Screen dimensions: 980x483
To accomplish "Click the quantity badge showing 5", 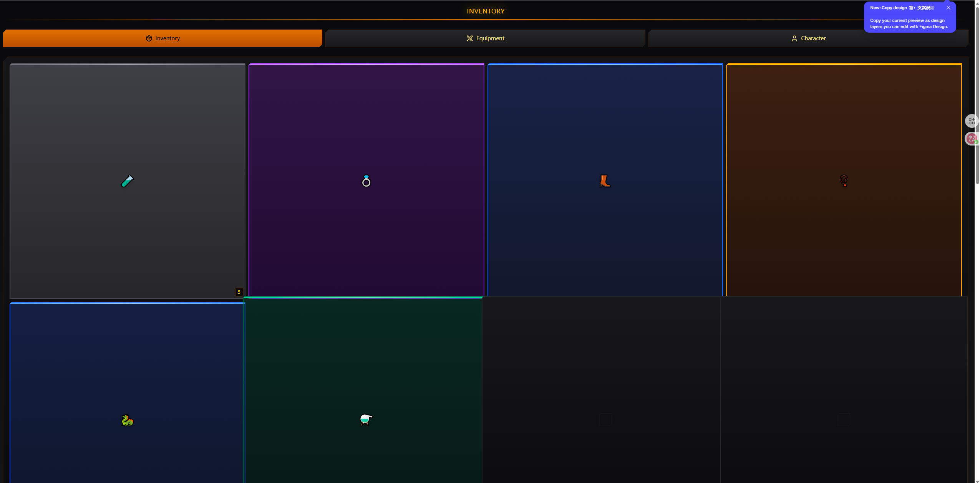I will (239, 292).
